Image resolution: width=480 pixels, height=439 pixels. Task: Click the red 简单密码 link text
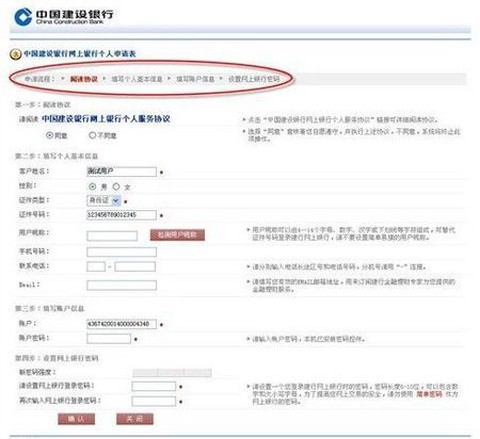[429, 394]
